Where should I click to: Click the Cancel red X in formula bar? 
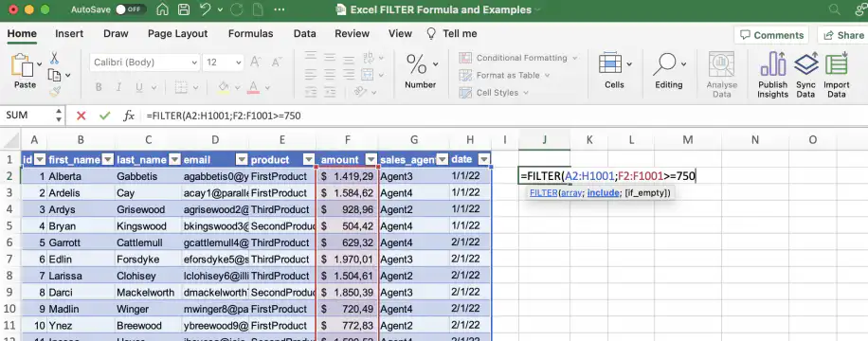pos(81,116)
